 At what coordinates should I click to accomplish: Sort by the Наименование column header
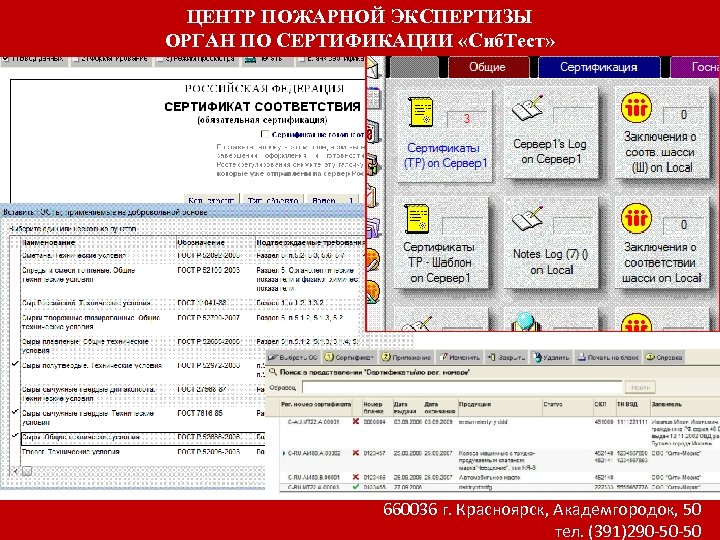[x=98, y=242]
